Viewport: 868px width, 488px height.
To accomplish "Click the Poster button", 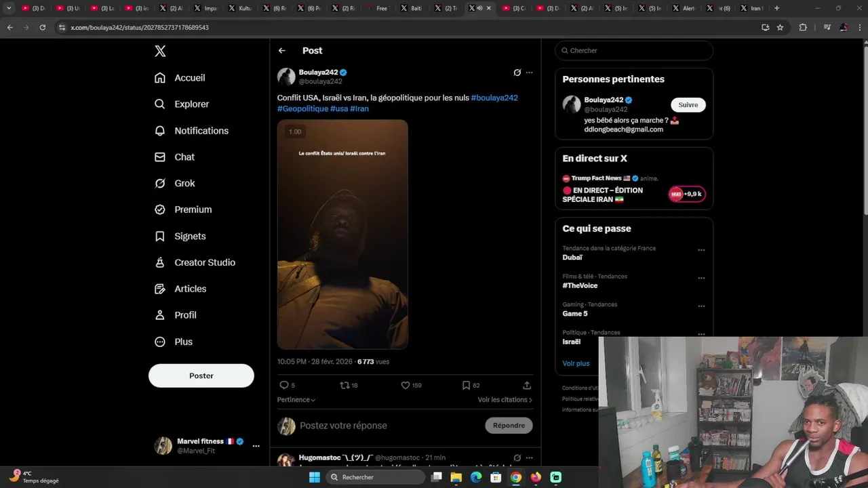I will click(201, 375).
